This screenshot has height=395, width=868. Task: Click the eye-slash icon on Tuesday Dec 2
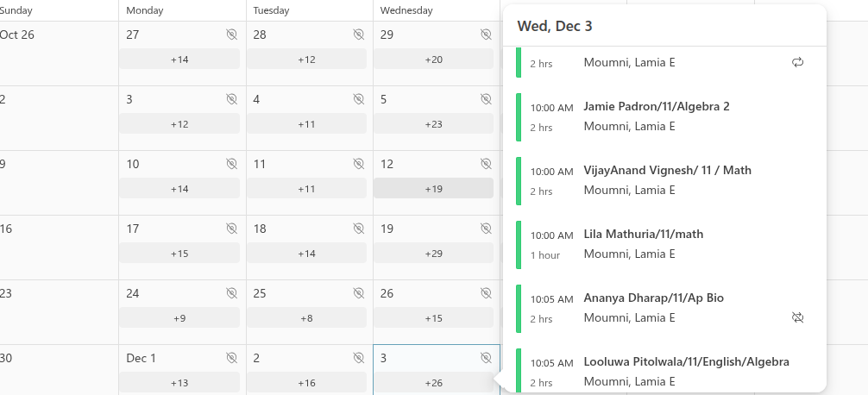click(x=358, y=358)
